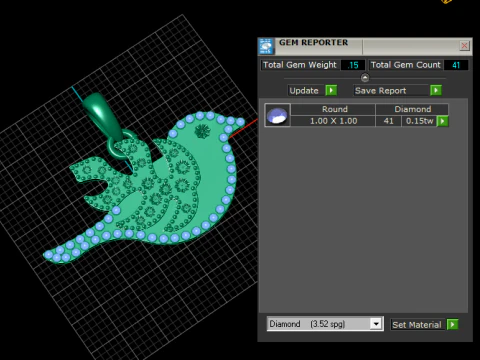Click the Total Gem Weight label
480x360 pixels.
(x=300, y=65)
